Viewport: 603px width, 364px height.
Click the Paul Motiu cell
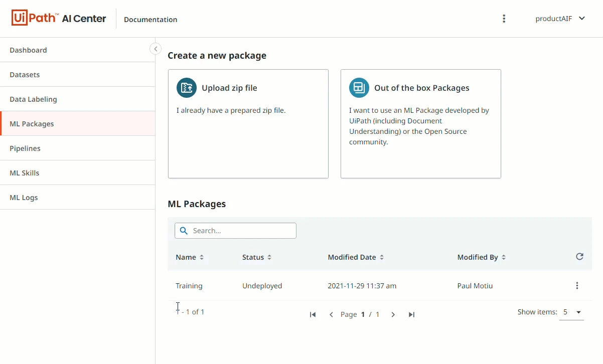click(x=475, y=286)
